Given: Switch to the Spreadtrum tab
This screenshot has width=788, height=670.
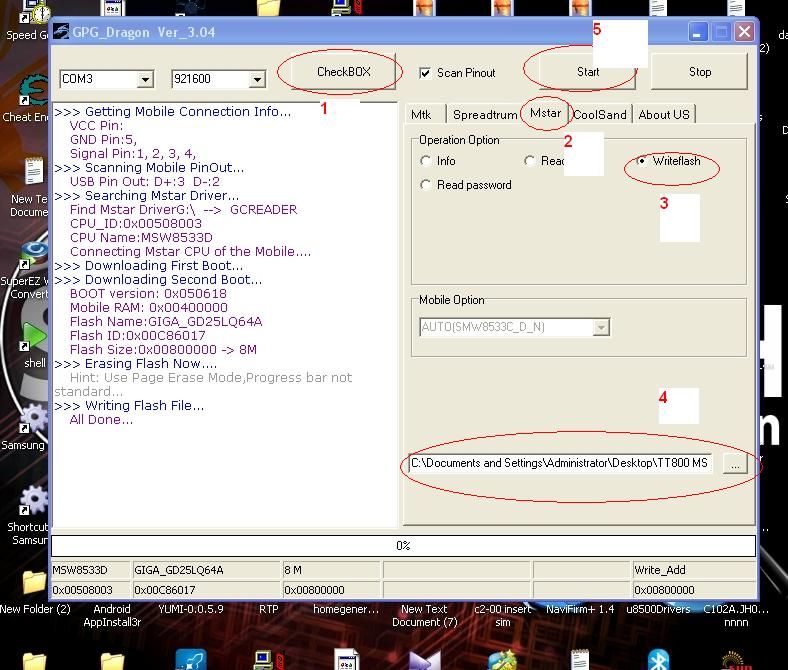Looking at the screenshot, I should 484,115.
